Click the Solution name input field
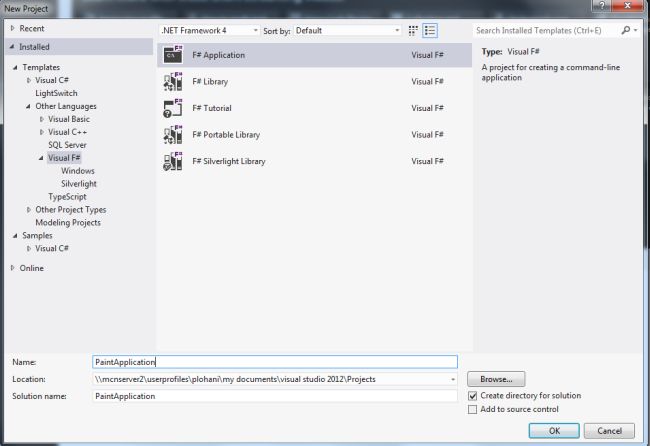 pos(275,396)
